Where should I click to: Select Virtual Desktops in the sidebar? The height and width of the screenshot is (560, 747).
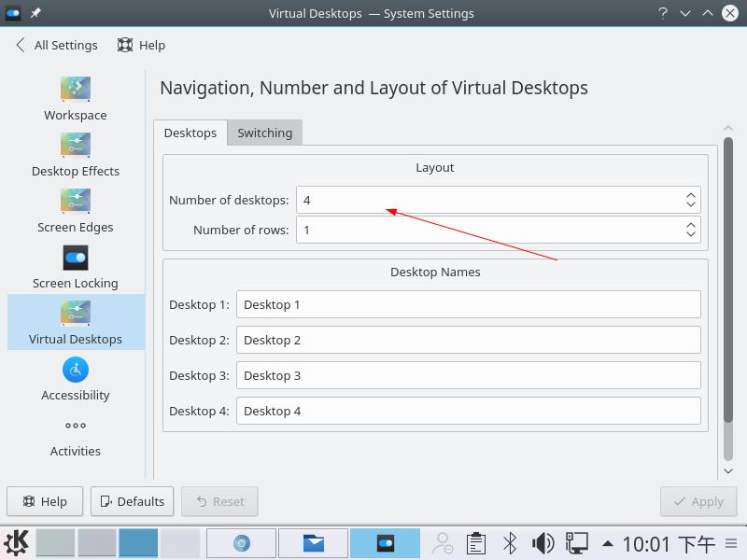76,322
